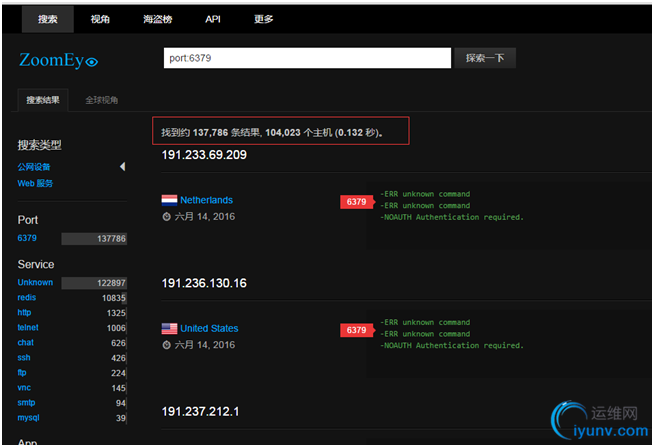Open the 海盗榜 navigation item

click(x=158, y=19)
